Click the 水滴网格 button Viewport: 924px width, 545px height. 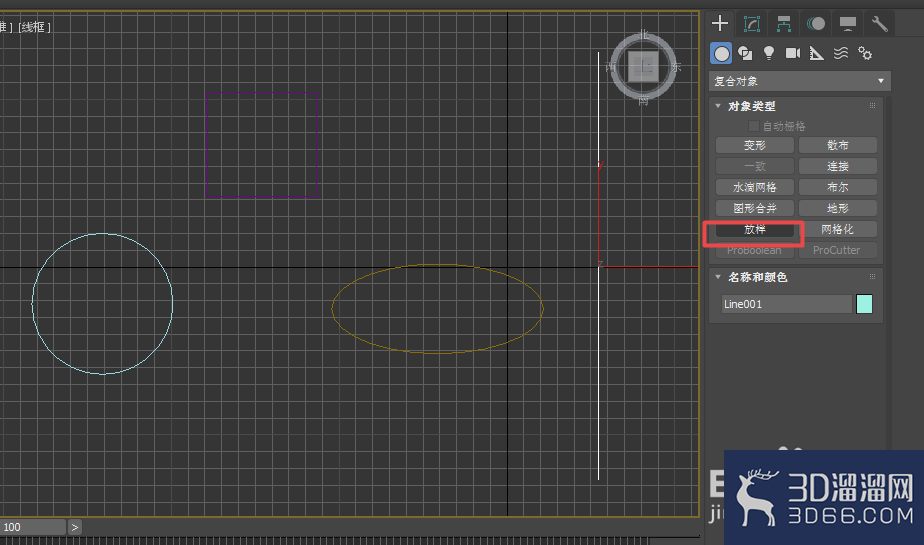click(x=755, y=187)
